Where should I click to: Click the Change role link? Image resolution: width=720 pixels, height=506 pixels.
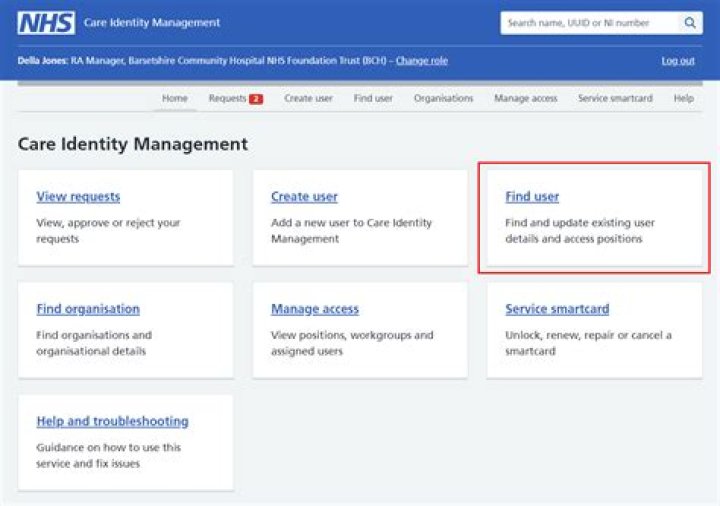(422, 61)
